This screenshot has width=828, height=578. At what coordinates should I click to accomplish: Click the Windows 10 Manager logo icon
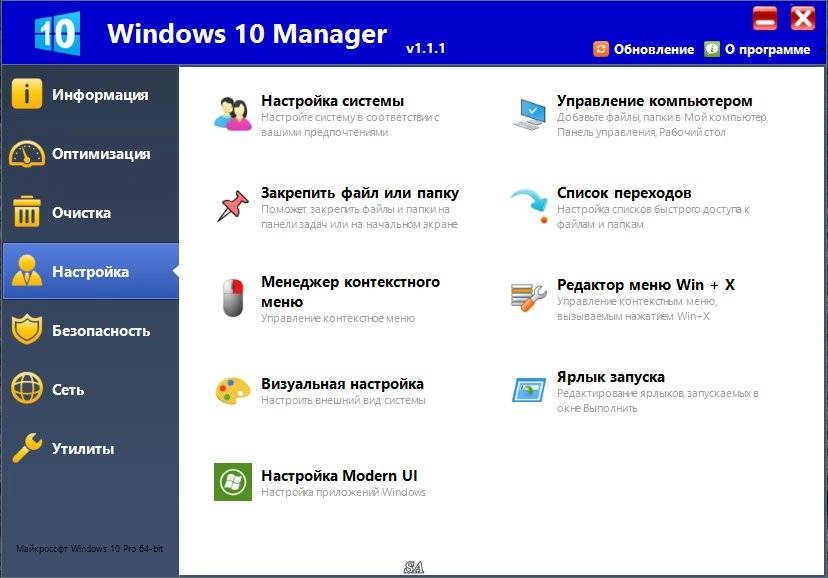(57, 33)
